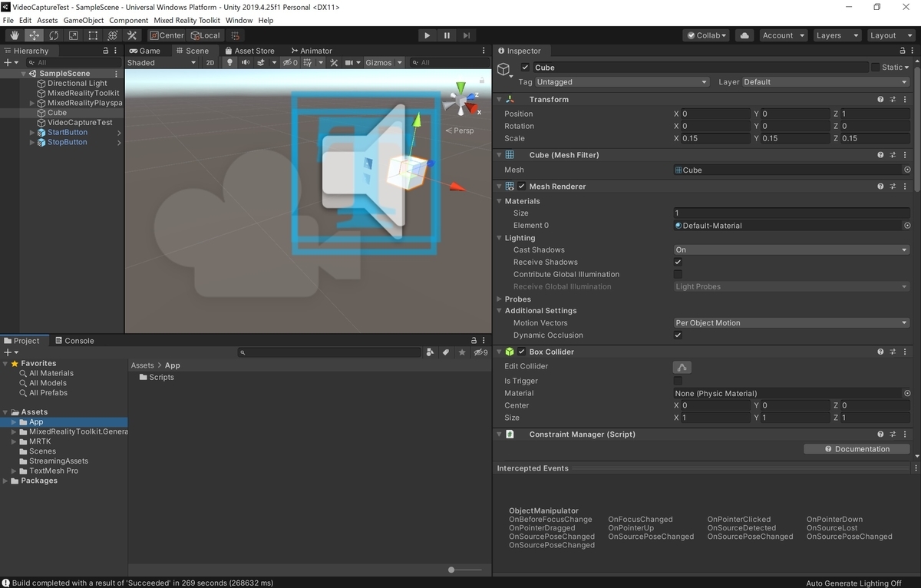Toggle scene audio with the speaker icon
The width and height of the screenshot is (921, 588).
click(245, 63)
